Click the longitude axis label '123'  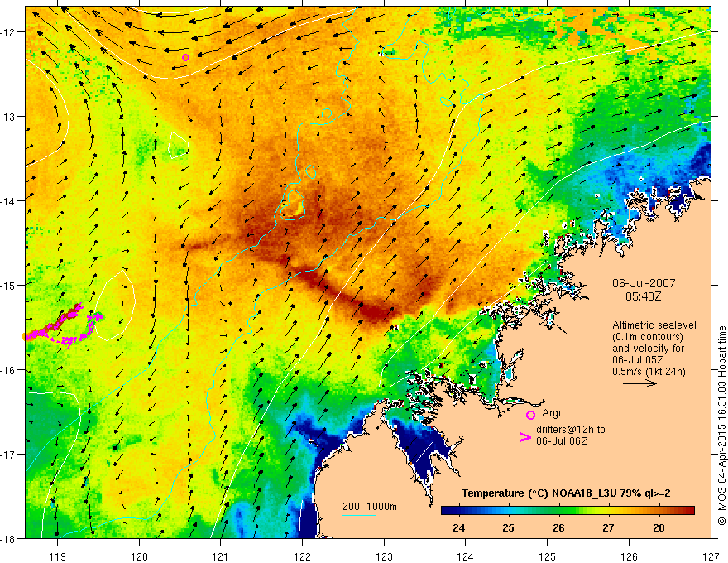384,556
